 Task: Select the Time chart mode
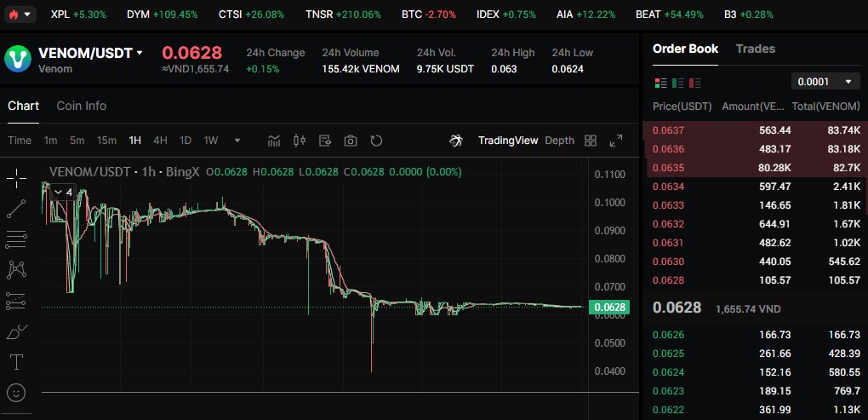20,141
